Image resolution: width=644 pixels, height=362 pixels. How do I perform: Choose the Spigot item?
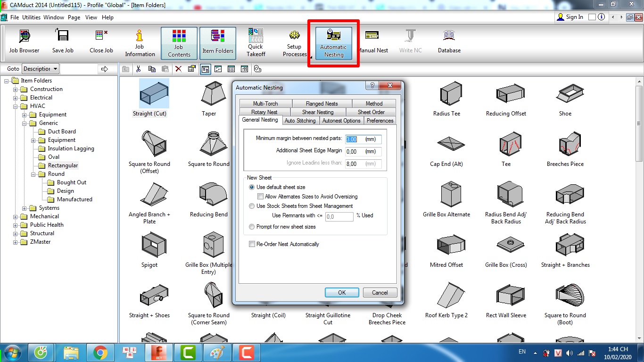[149, 249]
